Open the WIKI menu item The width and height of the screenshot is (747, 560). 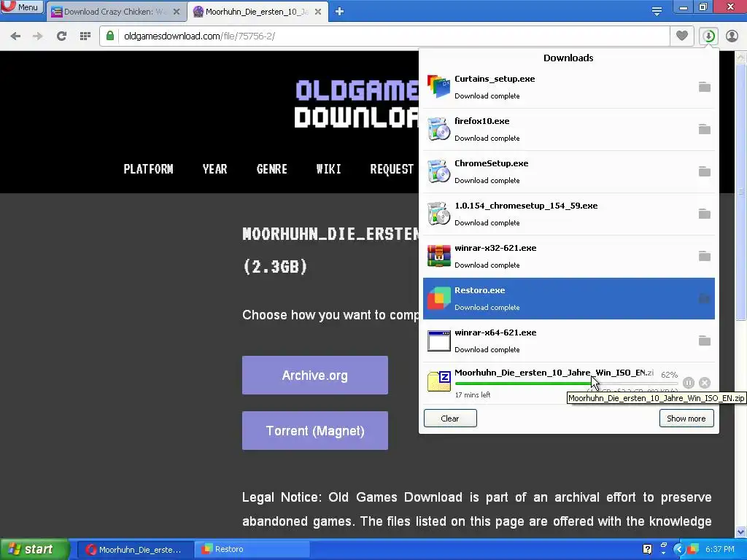point(329,169)
